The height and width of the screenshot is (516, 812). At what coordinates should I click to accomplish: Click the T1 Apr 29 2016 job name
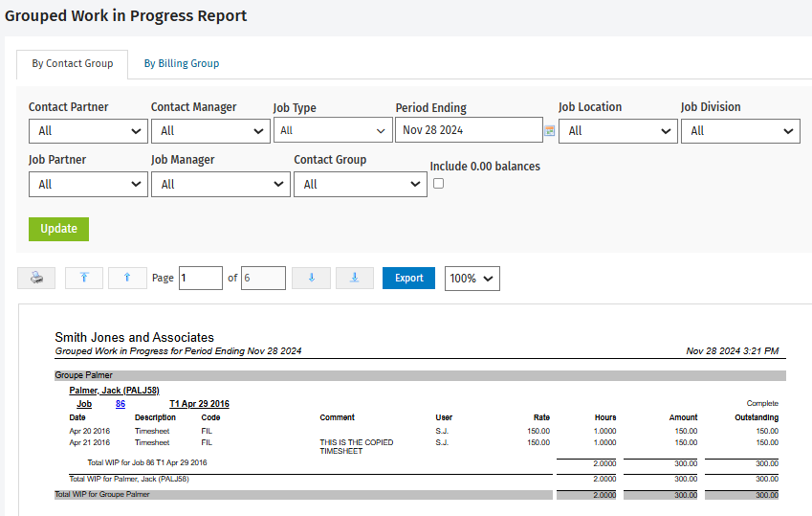coord(199,404)
